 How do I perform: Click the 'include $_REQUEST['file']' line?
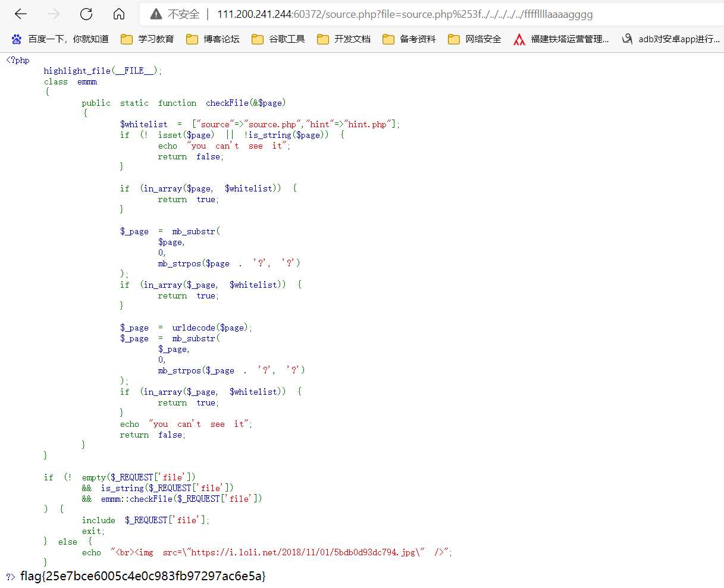point(146,520)
